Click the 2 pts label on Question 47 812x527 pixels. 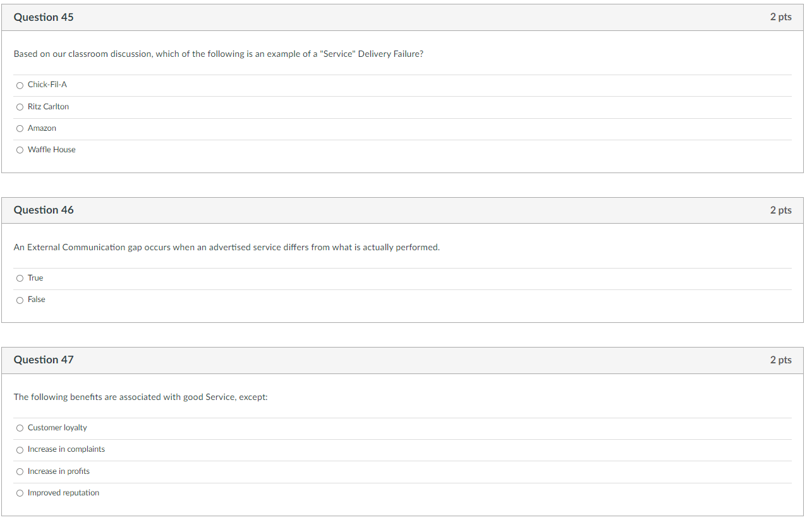(780, 360)
